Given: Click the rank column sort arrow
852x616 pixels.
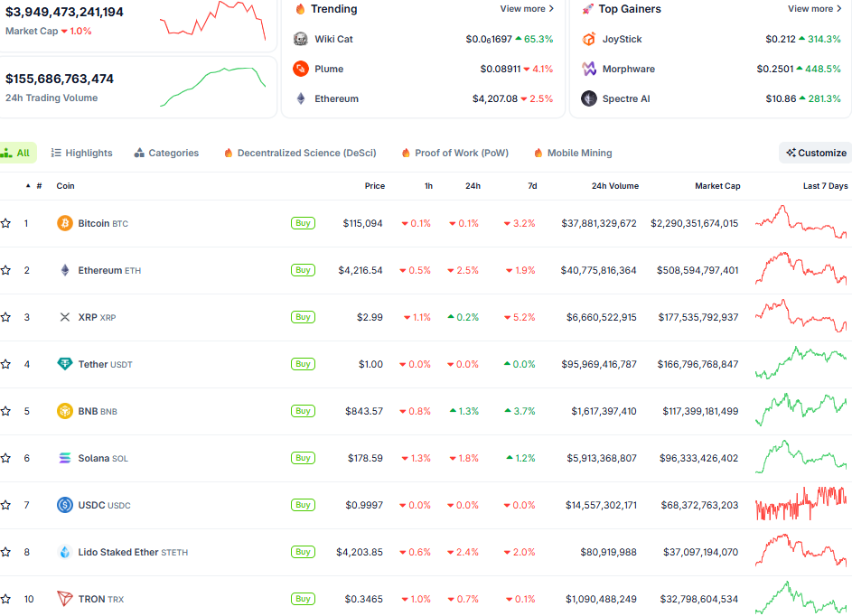Looking at the screenshot, I should [x=27, y=185].
